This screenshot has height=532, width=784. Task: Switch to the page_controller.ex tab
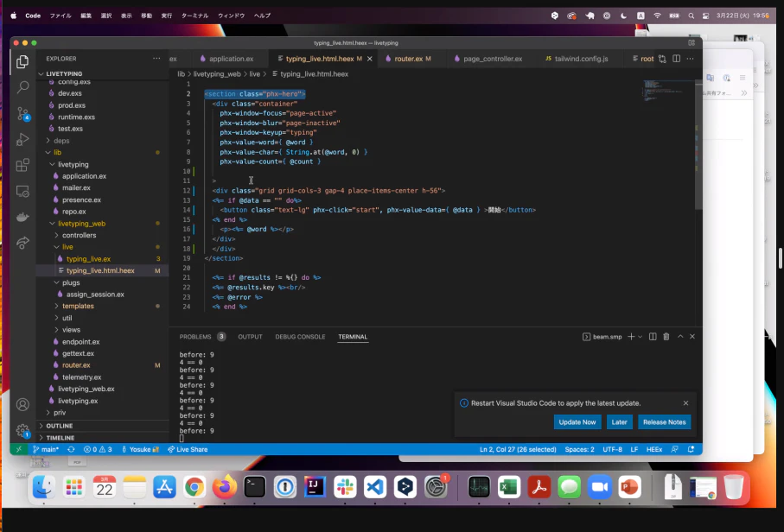(488, 59)
